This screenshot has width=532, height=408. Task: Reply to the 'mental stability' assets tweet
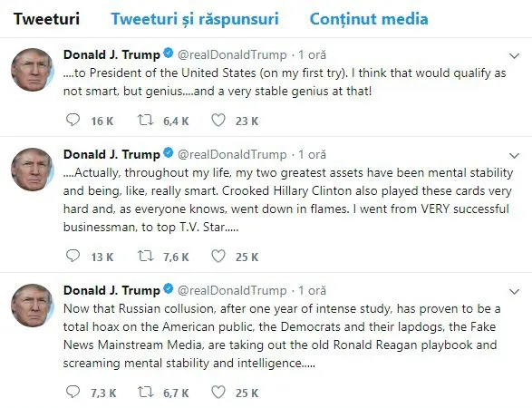pos(73,256)
